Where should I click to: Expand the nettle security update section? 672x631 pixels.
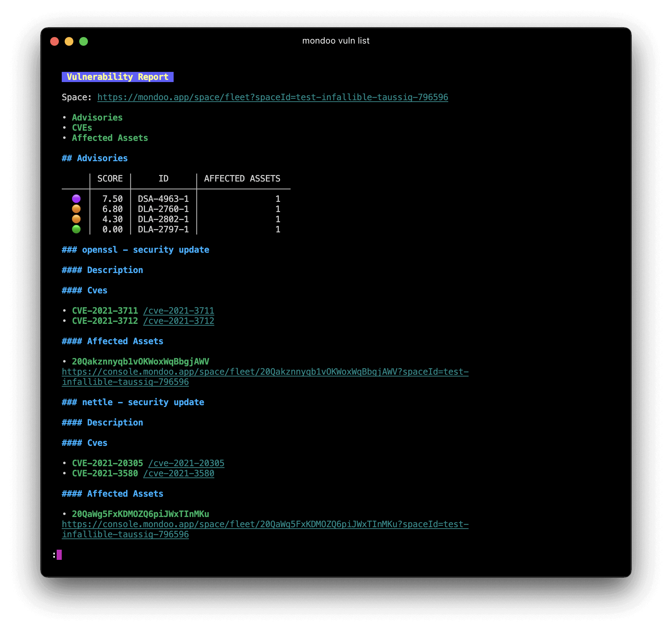click(x=133, y=402)
